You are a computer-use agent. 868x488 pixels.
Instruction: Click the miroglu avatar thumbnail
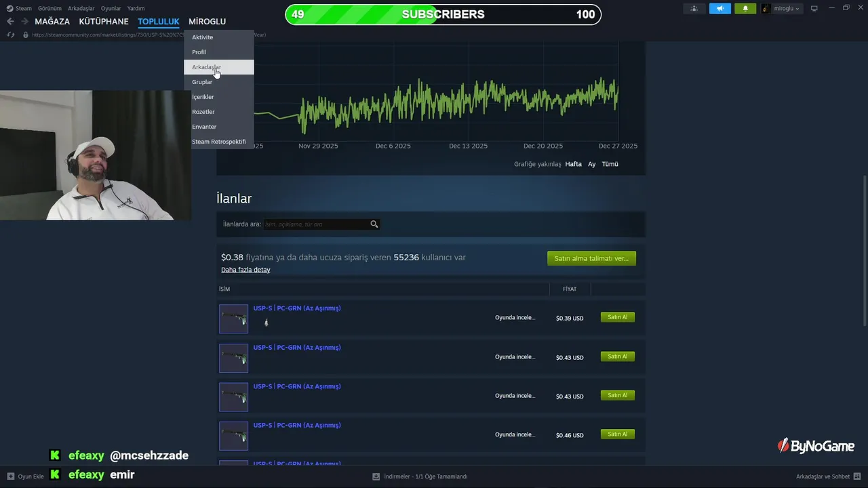tap(766, 8)
